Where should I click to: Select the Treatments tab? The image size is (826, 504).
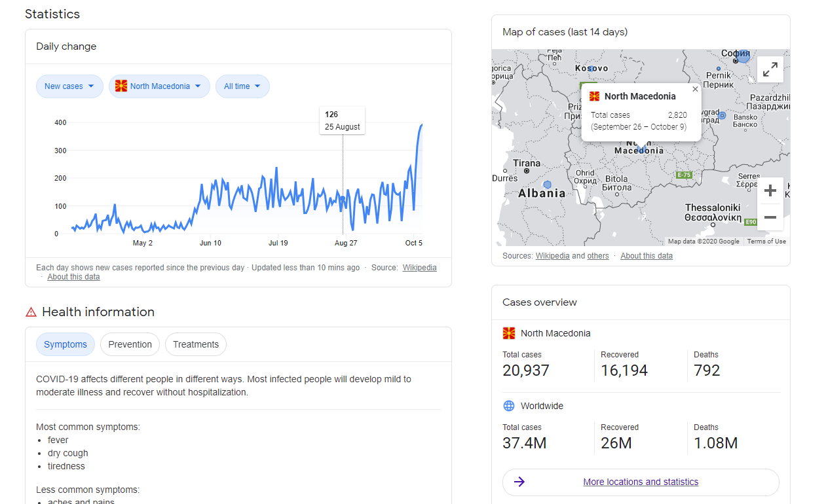pyautogui.click(x=196, y=344)
